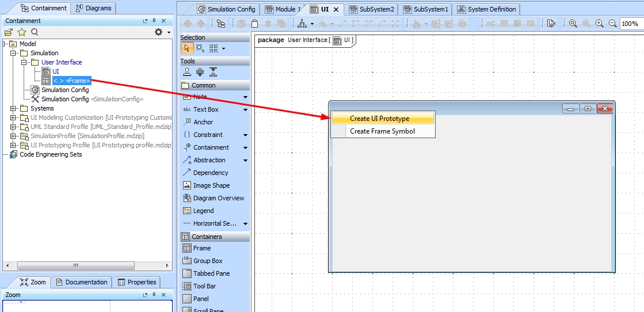This screenshot has width=644, height=312.
Task: Click the Zoom In magnifier icon
Action: [x=599, y=24]
